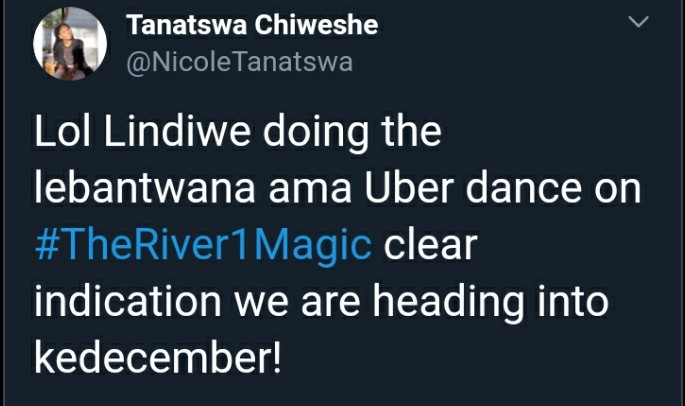Image resolution: width=685 pixels, height=406 pixels.
Task: Click the word lebantwana in the tweet
Action: pos(145,188)
